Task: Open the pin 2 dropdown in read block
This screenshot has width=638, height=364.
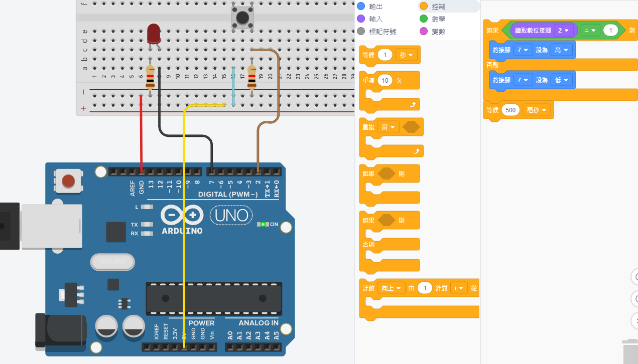Action: (564, 31)
